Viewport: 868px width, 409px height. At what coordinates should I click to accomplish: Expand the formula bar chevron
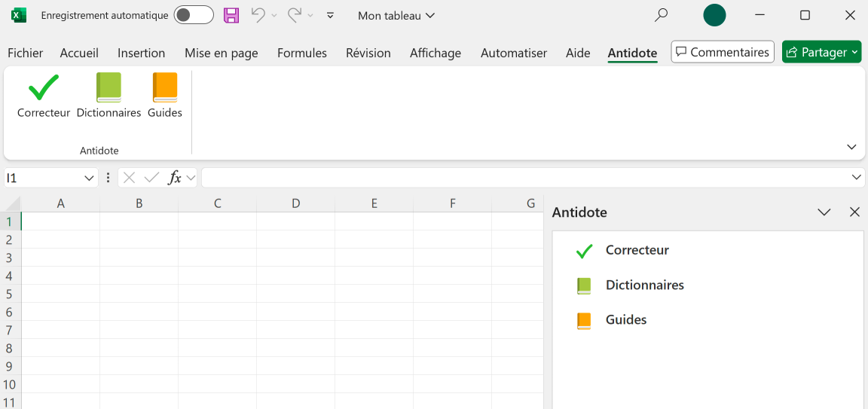coord(856,178)
